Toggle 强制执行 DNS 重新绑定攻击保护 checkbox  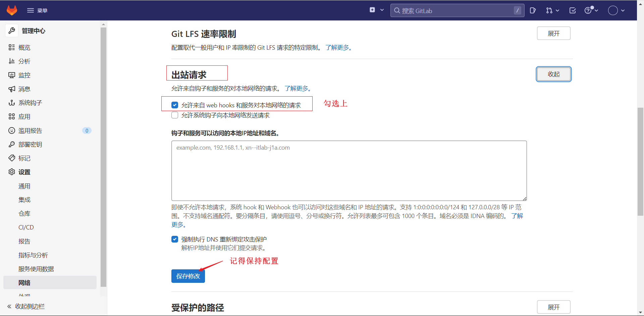pos(175,239)
